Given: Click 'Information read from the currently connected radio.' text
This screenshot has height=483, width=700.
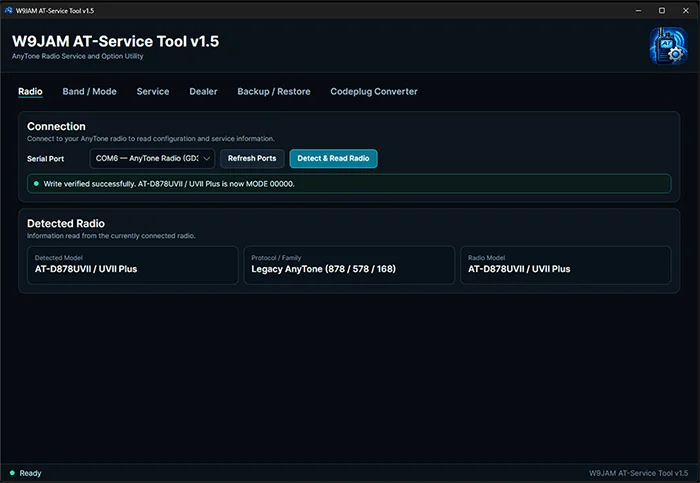Looking at the screenshot, I should [x=111, y=236].
